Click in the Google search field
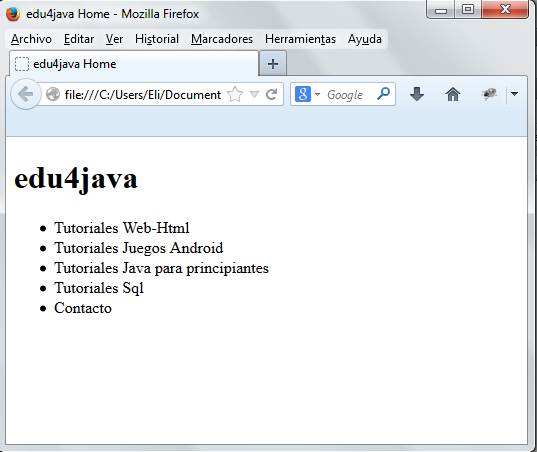Viewport: 537px width, 452px height. pyautogui.click(x=349, y=95)
